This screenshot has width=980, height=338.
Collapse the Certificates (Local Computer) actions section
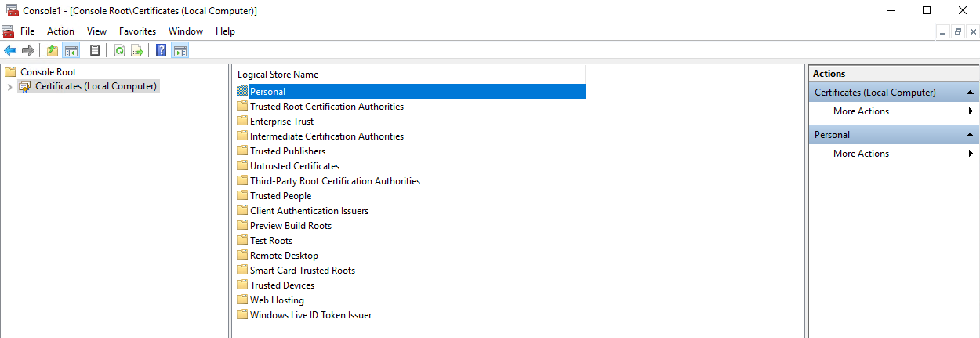pos(970,93)
